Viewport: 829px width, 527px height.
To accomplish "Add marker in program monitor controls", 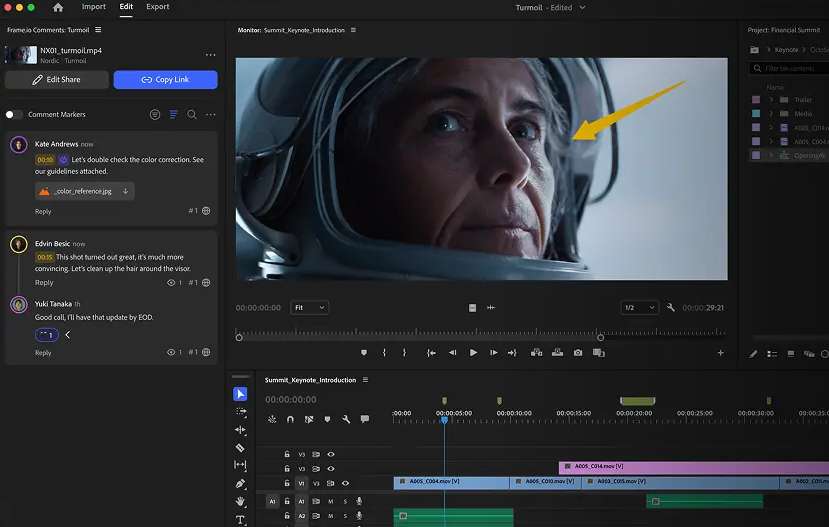I will (x=364, y=353).
